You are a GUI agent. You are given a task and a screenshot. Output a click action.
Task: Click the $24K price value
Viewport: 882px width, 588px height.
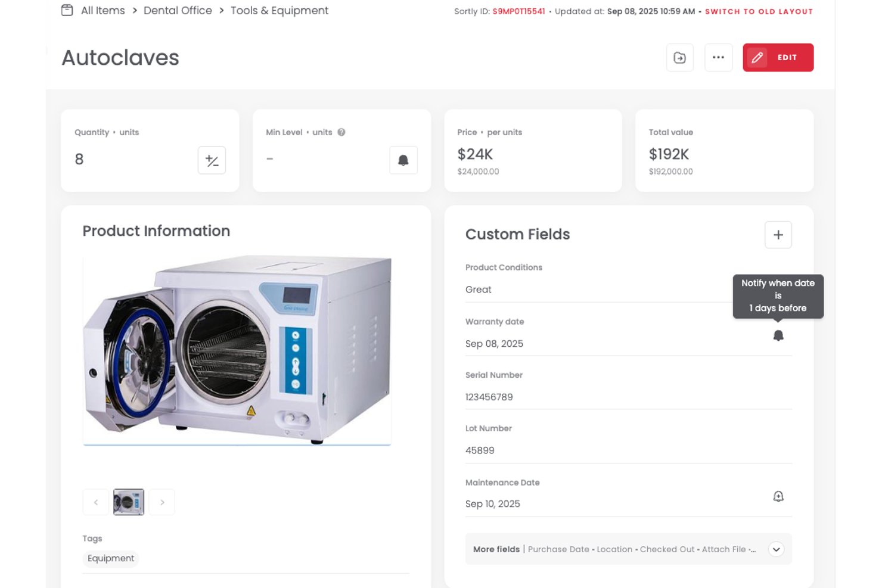(x=475, y=154)
